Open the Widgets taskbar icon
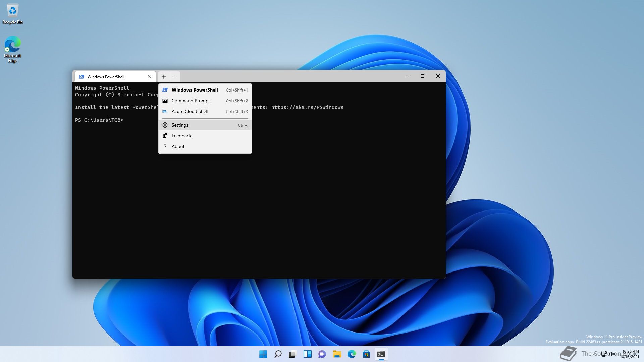Viewport: 644px width, 362px height. pyautogui.click(x=307, y=354)
